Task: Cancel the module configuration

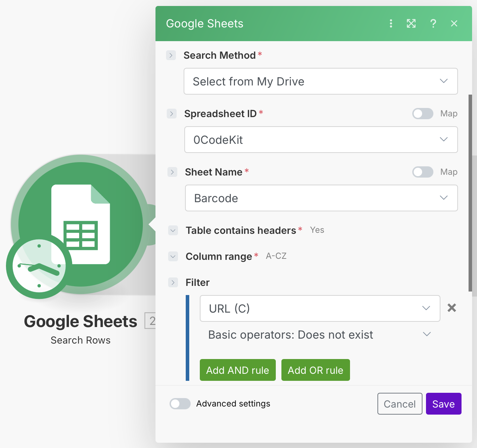Action: pyautogui.click(x=400, y=404)
